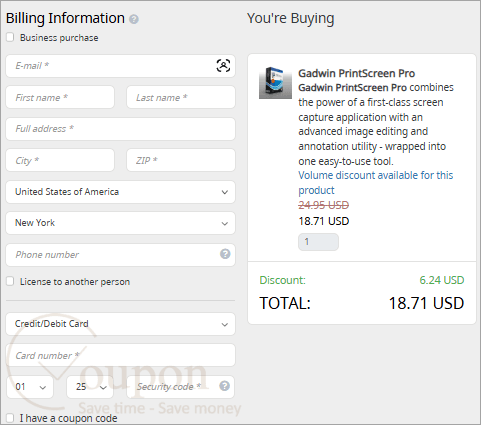Open the United States of America country dropdown
Viewport: 481px width, 425px height.
[120, 192]
